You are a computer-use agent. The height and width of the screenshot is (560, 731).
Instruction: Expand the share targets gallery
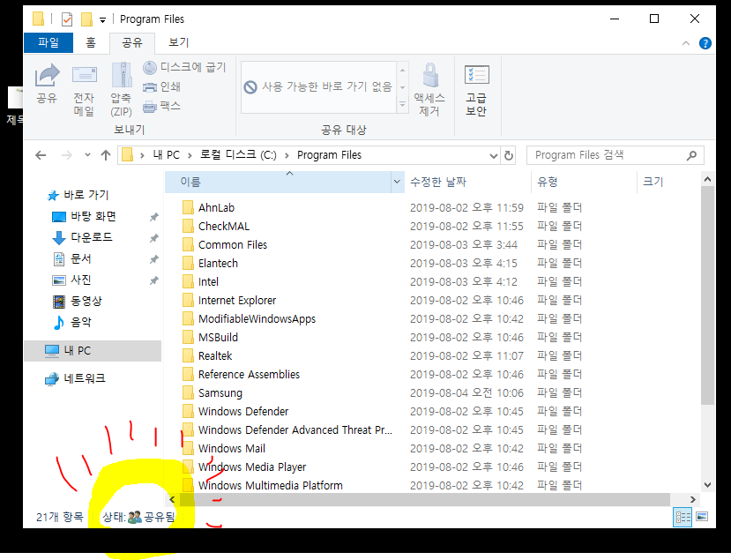click(x=402, y=105)
